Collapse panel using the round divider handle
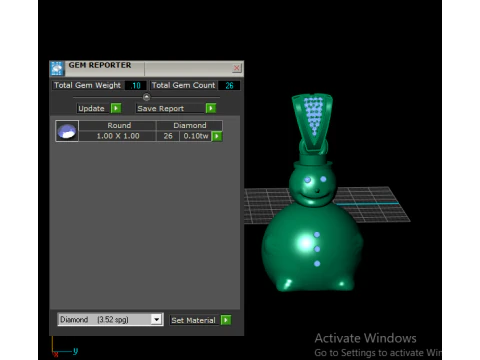Screen dimensions: 480x360 146,97
